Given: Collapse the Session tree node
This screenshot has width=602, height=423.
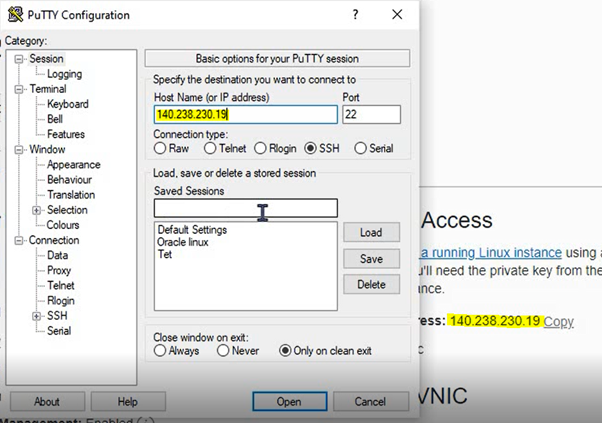Looking at the screenshot, I should [x=19, y=59].
